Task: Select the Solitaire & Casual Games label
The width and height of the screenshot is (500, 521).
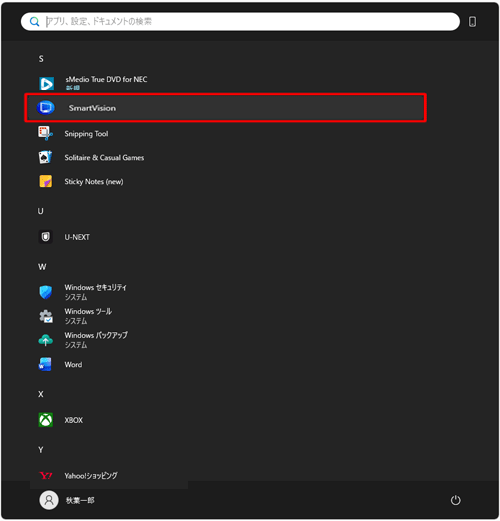Action: tap(104, 158)
